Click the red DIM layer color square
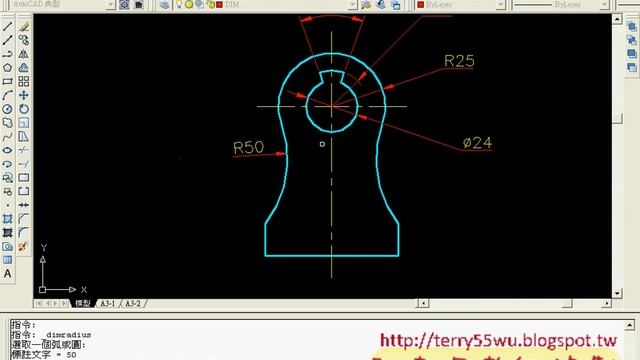Image resolution: width=640 pixels, height=360 pixels. (x=219, y=4)
